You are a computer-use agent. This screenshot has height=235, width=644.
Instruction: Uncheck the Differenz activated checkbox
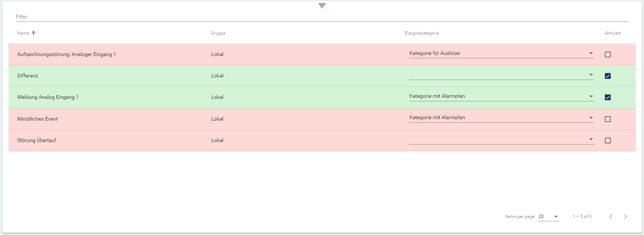click(x=607, y=76)
